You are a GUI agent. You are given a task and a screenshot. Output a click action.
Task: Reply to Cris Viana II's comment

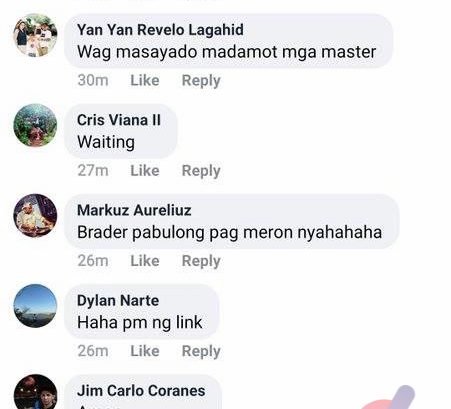pyautogui.click(x=201, y=171)
